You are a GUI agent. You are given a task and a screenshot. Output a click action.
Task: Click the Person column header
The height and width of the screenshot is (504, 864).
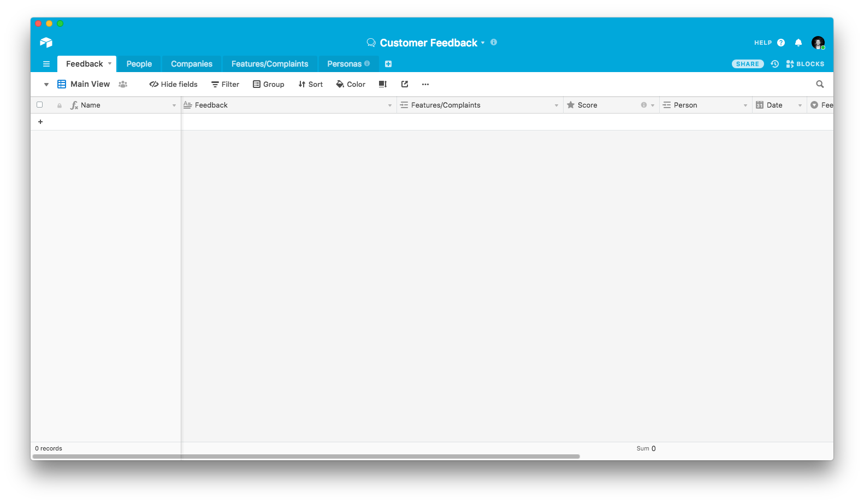point(706,105)
